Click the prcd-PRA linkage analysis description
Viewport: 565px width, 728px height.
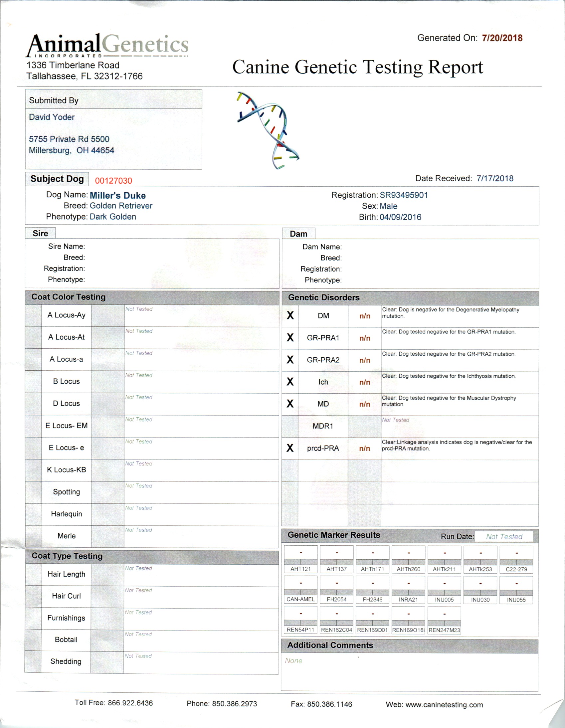pyautogui.click(x=457, y=445)
